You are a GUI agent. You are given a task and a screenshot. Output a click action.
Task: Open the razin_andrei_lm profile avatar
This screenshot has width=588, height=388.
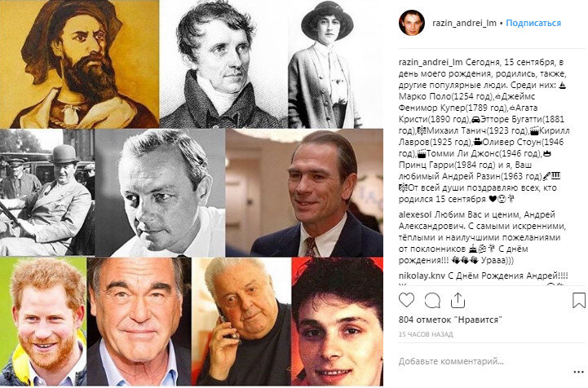click(x=412, y=23)
